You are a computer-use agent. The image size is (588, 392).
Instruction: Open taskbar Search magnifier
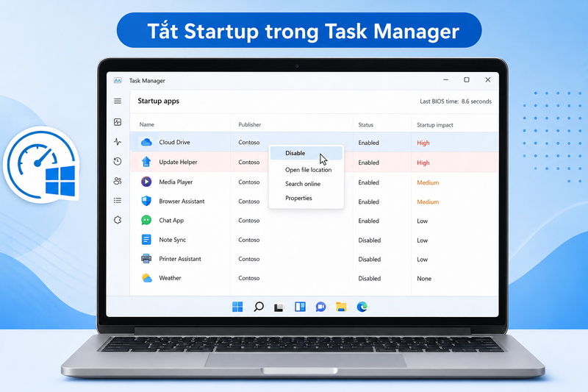coord(259,307)
